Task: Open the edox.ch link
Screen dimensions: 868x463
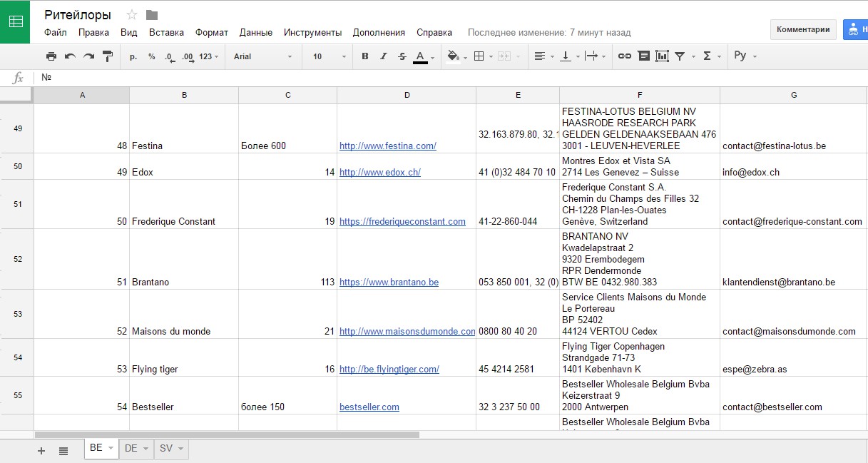Action: point(380,172)
